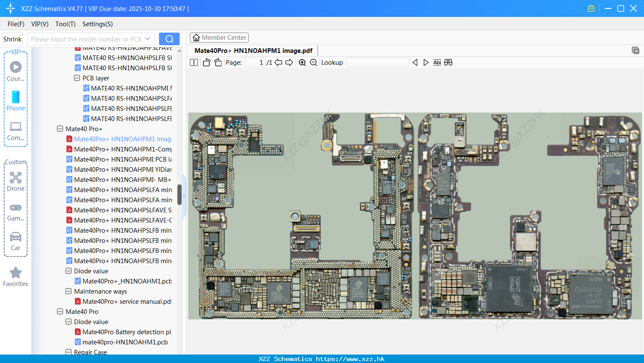644x363 pixels.
Task: Open Mate40Pro+ HN1NOAHPMI YiDian file
Action: (x=119, y=169)
